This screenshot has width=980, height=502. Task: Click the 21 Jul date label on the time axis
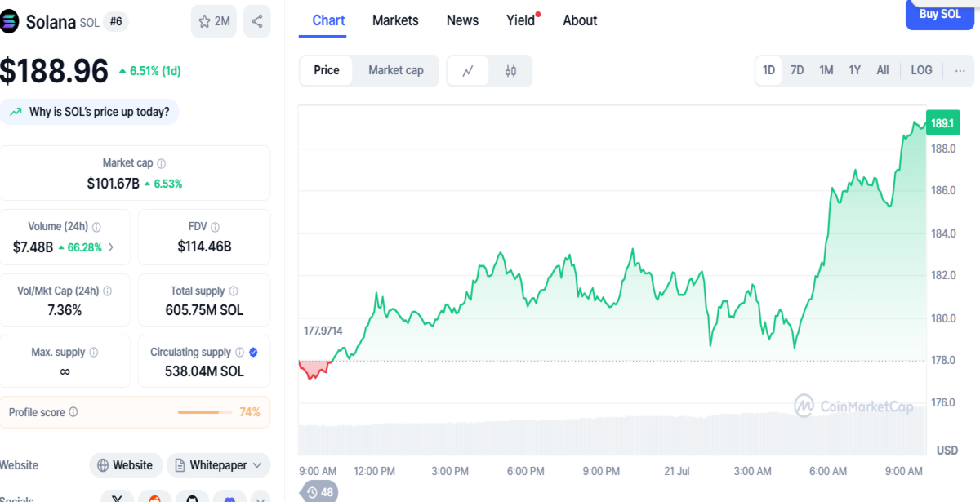pos(677,471)
